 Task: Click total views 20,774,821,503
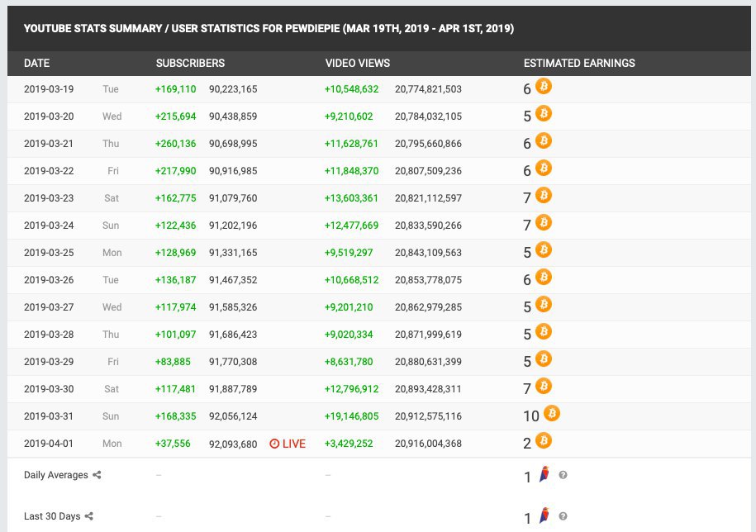click(x=428, y=89)
